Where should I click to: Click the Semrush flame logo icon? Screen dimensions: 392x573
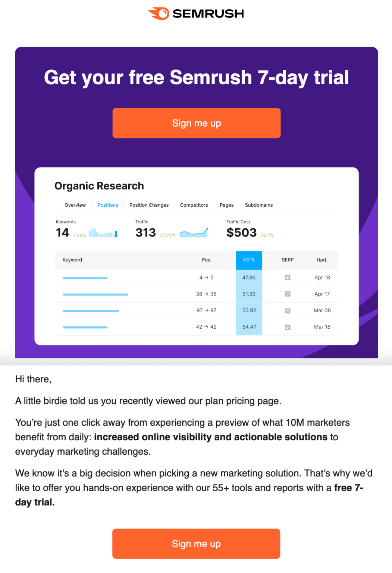(158, 13)
